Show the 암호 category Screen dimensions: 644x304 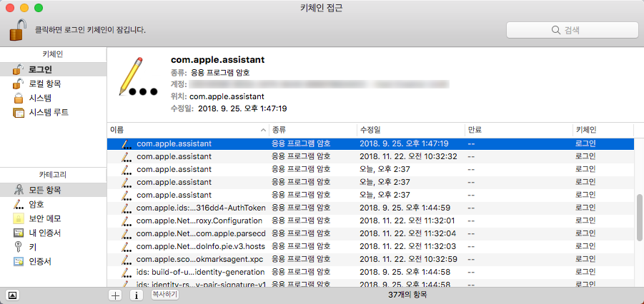[x=36, y=204]
